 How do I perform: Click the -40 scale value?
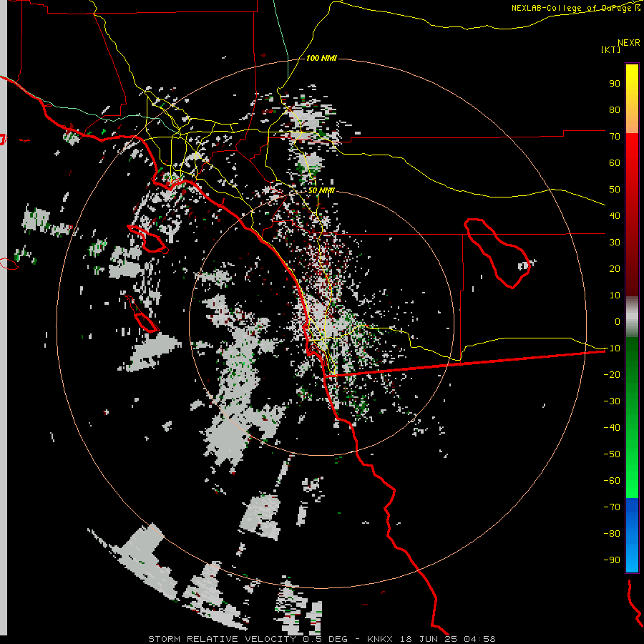(x=612, y=428)
